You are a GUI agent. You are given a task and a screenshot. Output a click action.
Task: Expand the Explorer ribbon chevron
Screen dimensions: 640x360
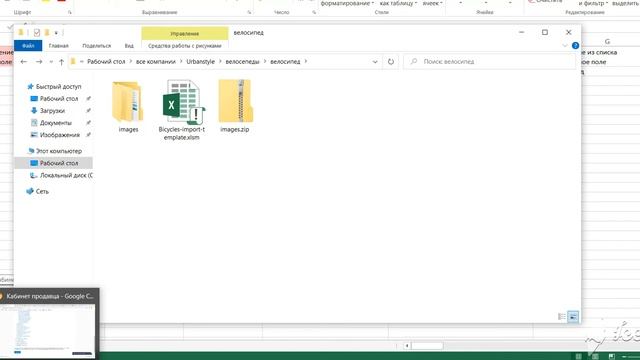[565, 46]
